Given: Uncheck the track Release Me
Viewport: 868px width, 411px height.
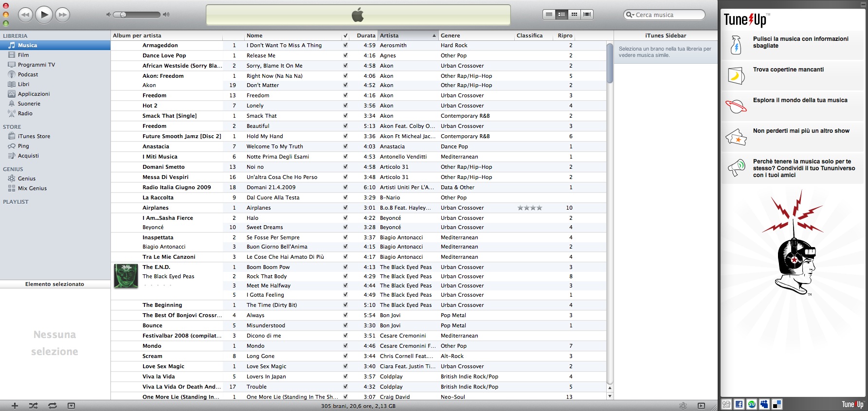Looking at the screenshot, I should click(345, 55).
